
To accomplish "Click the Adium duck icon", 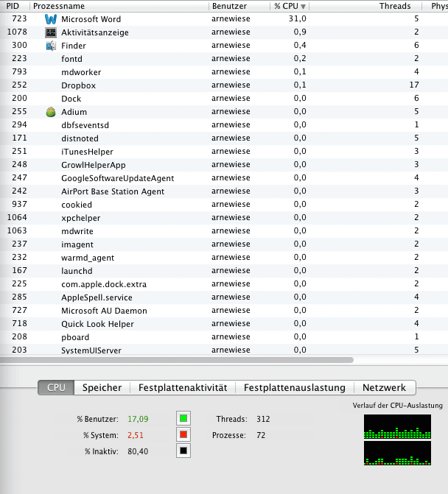I will pyautogui.click(x=51, y=112).
